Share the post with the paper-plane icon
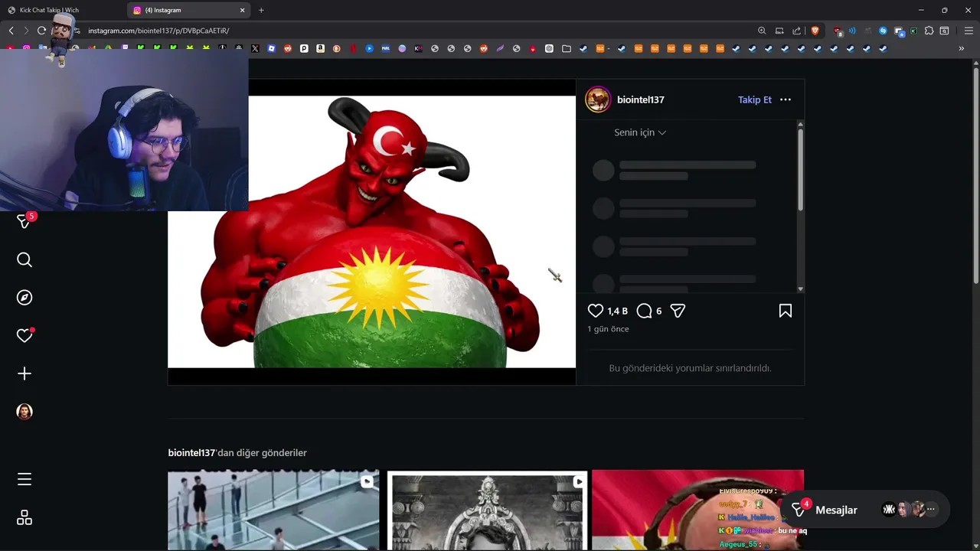This screenshot has width=980, height=551. pos(678,311)
